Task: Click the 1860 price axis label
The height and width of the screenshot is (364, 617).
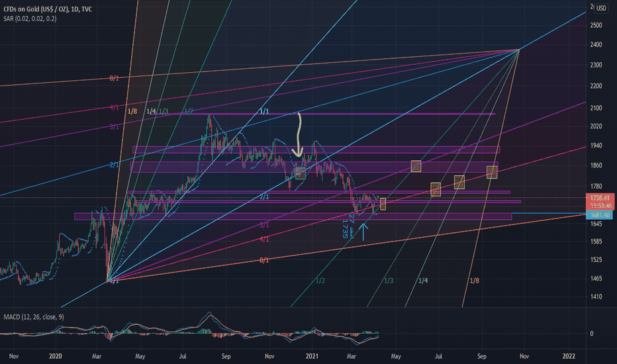Action: pyautogui.click(x=596, y=165)
